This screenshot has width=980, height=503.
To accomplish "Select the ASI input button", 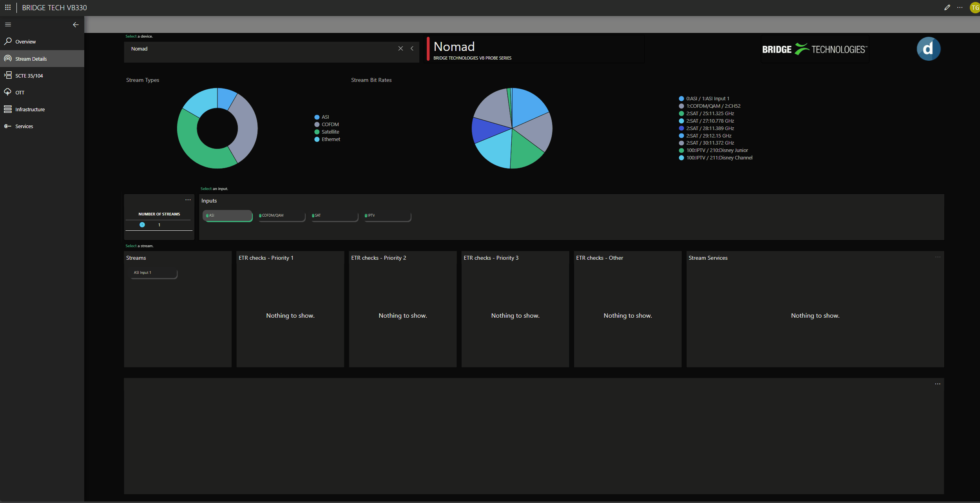I will coord(227,216).
